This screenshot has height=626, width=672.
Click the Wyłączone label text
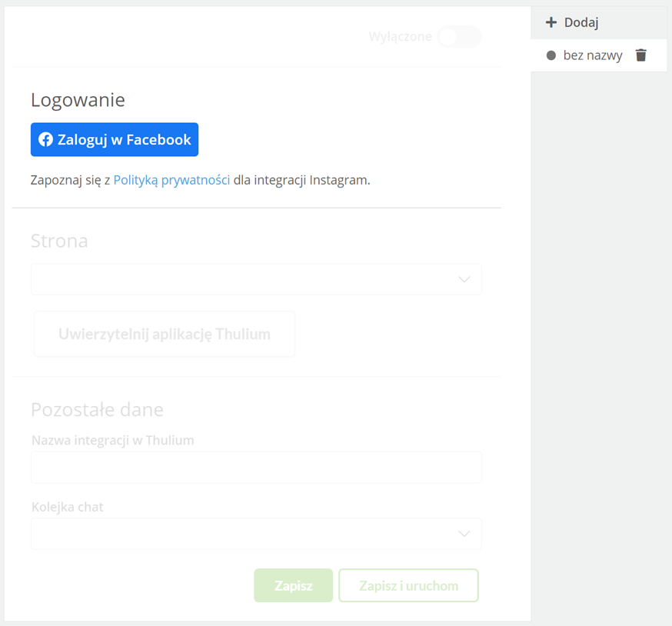401,36
